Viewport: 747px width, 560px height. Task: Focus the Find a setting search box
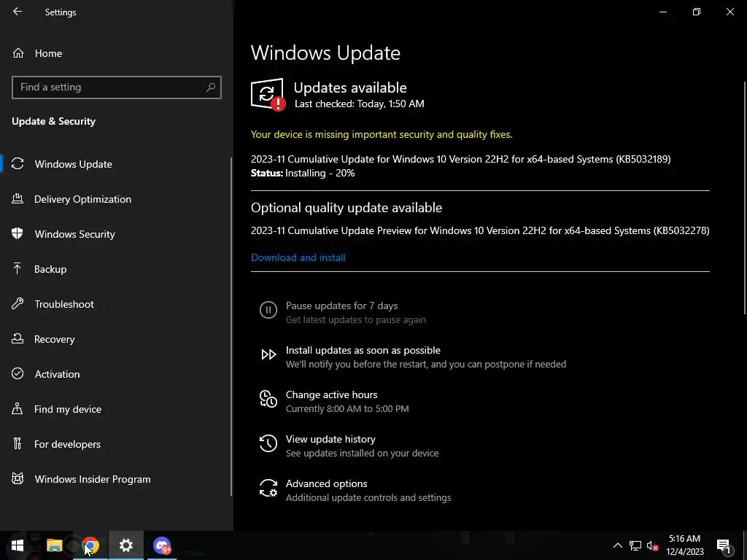[x=116, y=87]
